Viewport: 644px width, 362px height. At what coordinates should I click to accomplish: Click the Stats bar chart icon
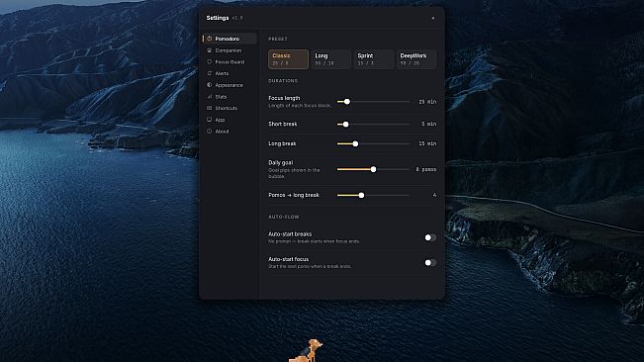(209, 97)
